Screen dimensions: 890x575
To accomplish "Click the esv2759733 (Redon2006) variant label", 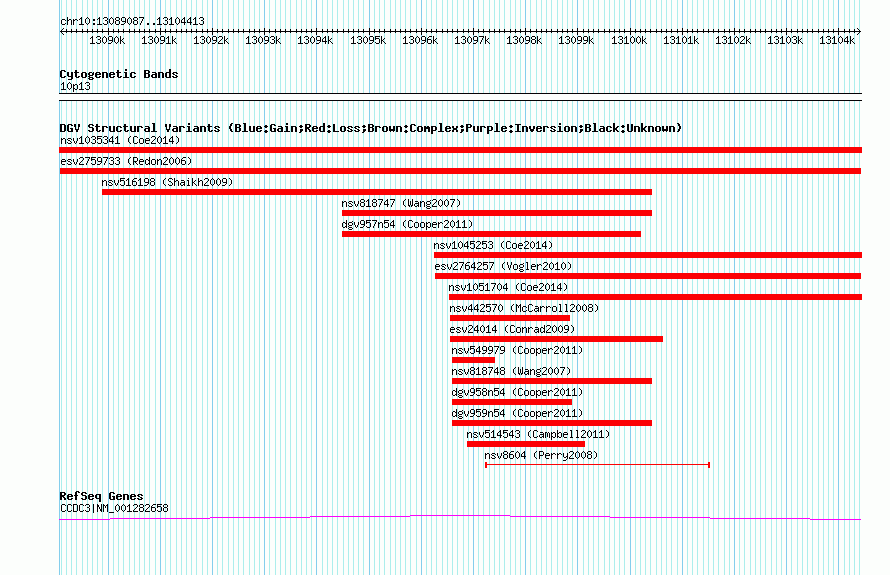I will click(126, 161).
